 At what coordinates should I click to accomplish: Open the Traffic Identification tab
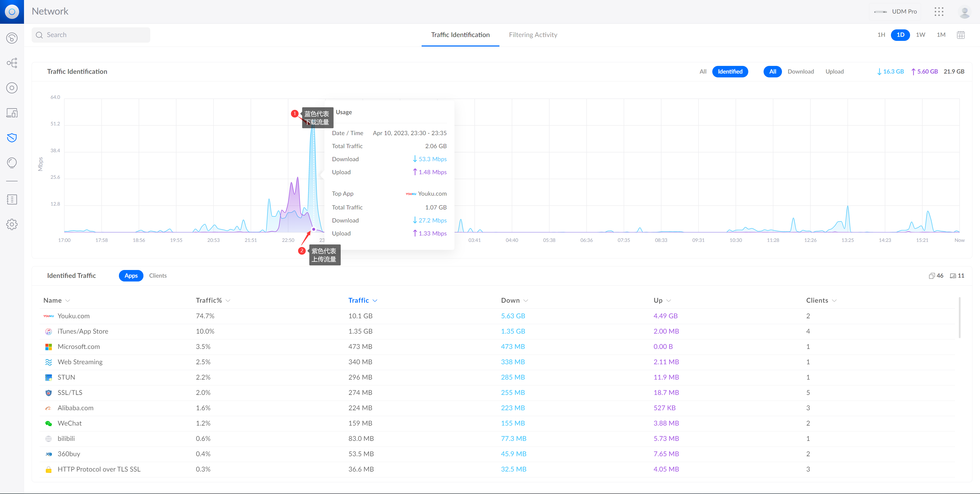460,35
